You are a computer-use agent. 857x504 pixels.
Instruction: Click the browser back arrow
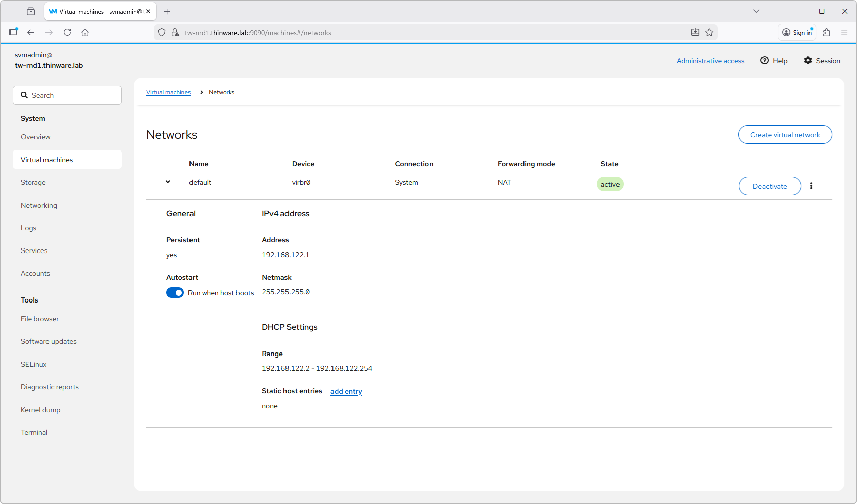coord(31,32)
